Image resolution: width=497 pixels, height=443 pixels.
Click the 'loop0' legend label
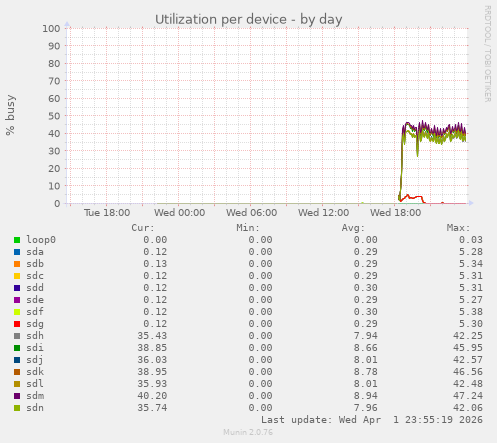[x=41, y=240]
